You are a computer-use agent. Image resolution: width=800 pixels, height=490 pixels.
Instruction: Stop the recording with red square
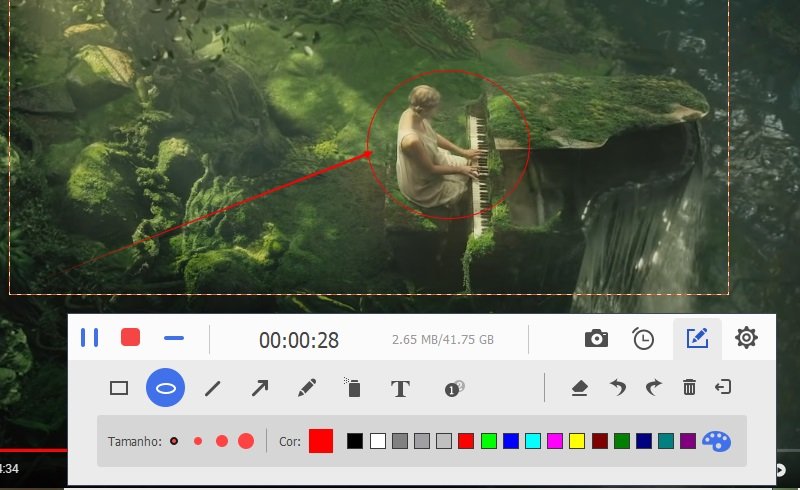(130, 337)
